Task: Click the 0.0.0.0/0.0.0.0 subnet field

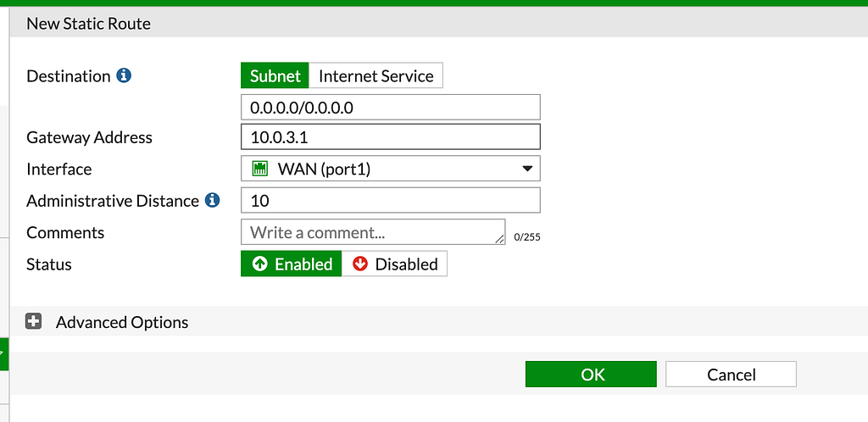Action: tap(391, 108)
